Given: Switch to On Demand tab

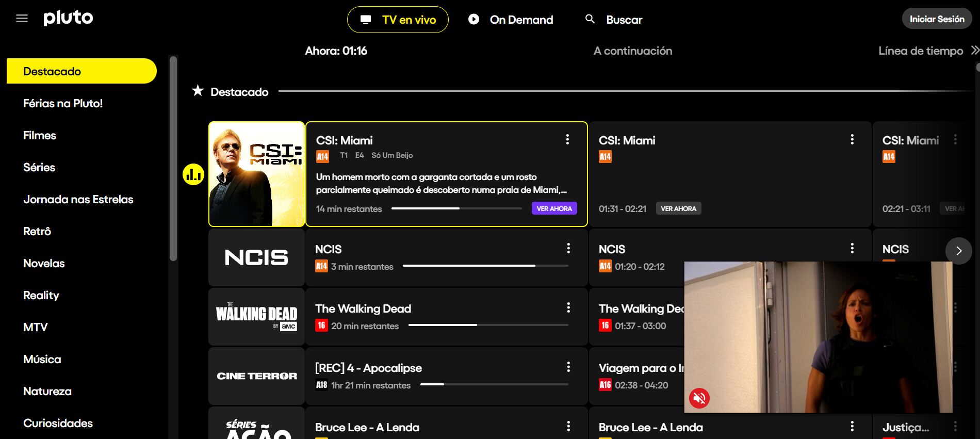Looking at the screenshot, I should 511,20.
